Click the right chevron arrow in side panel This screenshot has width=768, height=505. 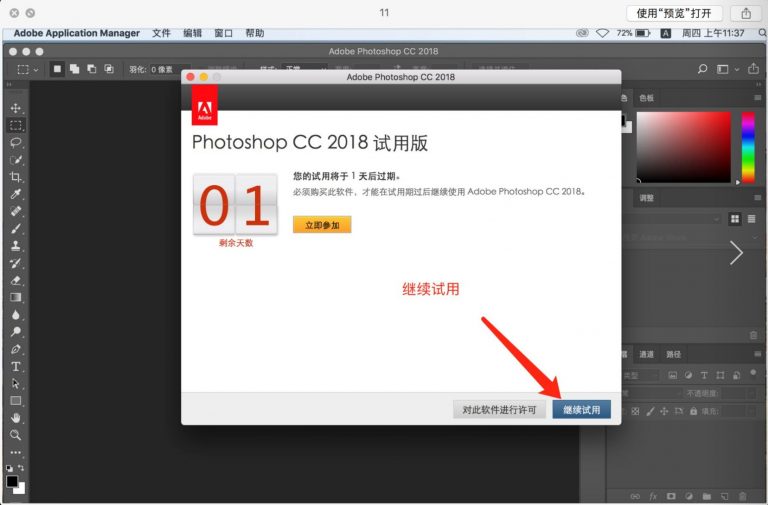tap(736, 253)
